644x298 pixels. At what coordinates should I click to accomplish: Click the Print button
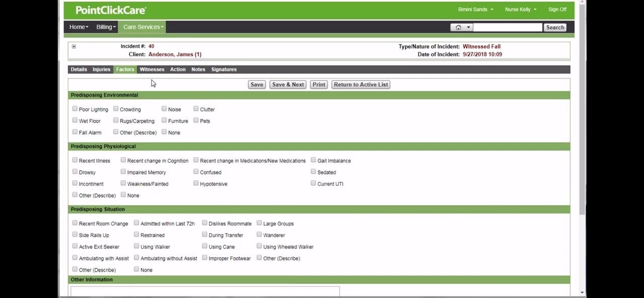click(x=319, y=85)
